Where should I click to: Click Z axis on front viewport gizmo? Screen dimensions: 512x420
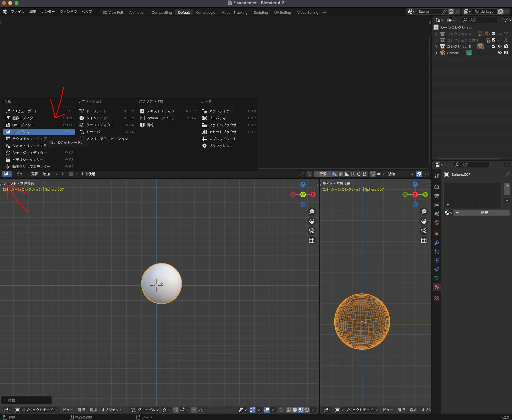tap(303, 184)
